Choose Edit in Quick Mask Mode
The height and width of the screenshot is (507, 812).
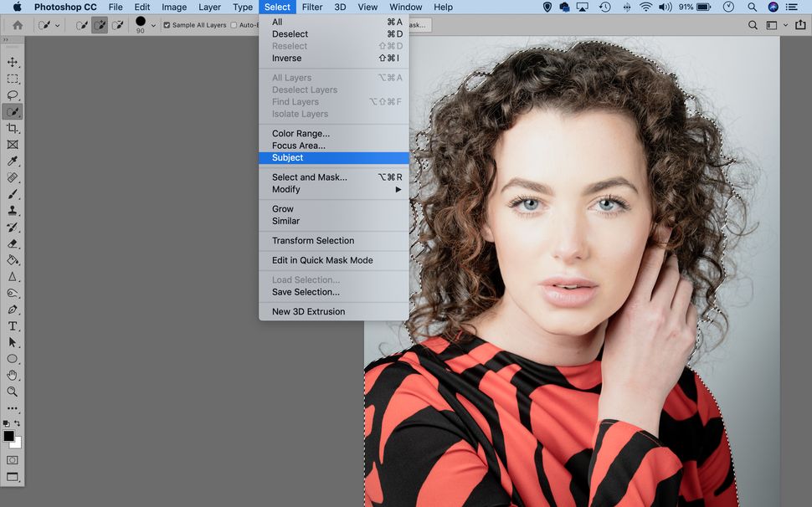coord(334,260)
